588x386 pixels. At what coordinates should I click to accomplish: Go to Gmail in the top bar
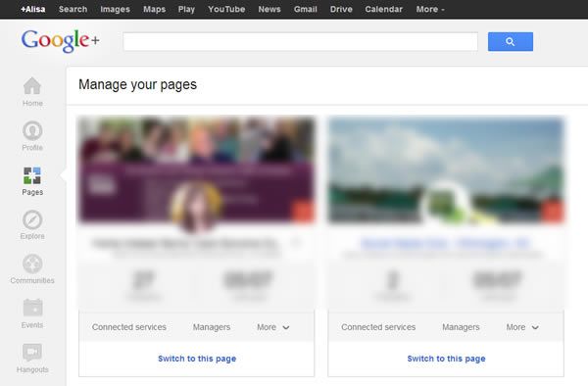click(305, 9)
